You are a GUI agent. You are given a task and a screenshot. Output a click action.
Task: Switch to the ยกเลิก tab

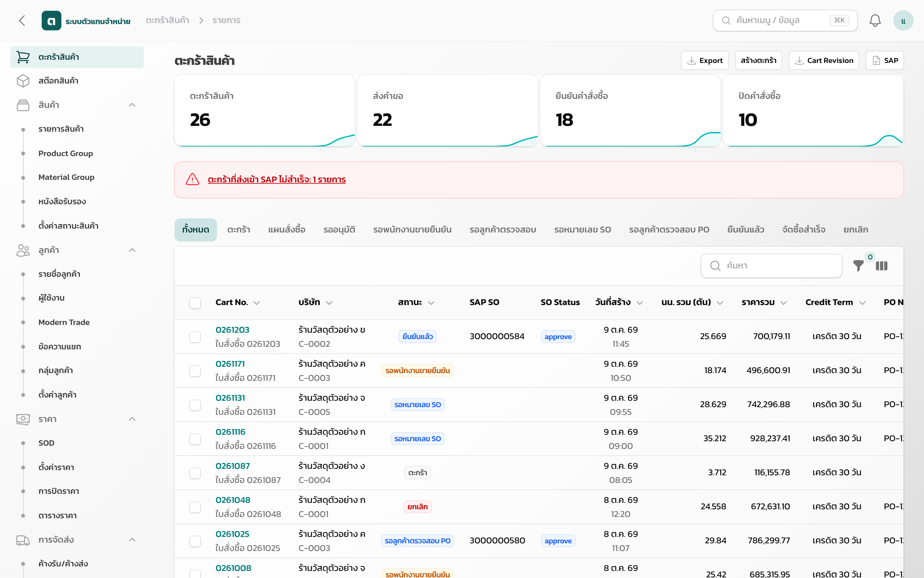pyautogui.click(x=855, y=230)
